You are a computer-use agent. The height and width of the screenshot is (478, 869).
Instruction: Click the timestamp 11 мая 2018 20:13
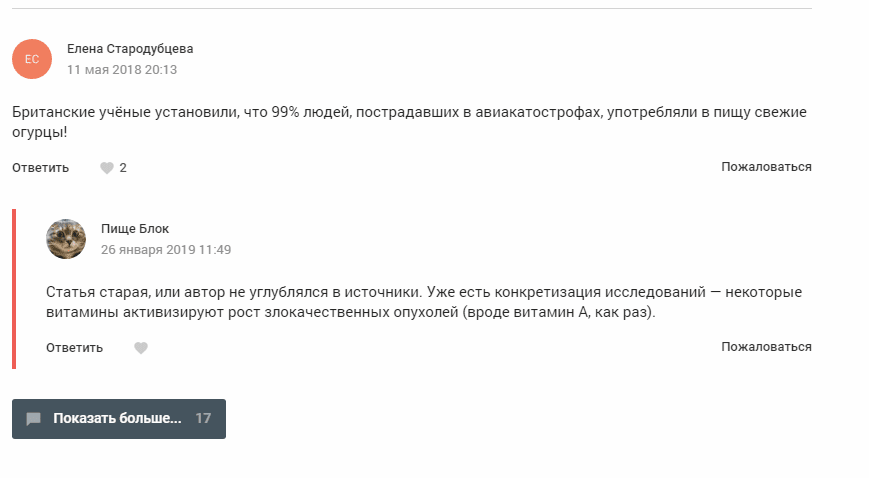click(x=122, y=70)
